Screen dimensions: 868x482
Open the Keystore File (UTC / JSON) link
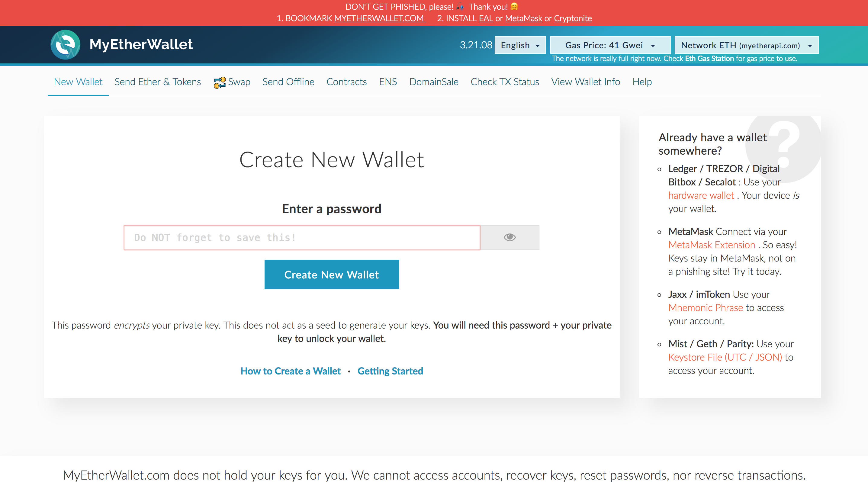[725, 357]
